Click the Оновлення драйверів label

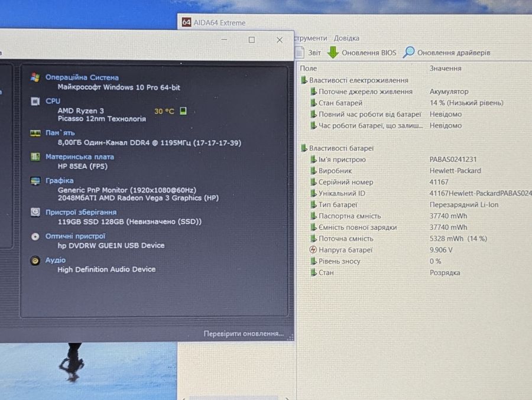coord(453,53)
